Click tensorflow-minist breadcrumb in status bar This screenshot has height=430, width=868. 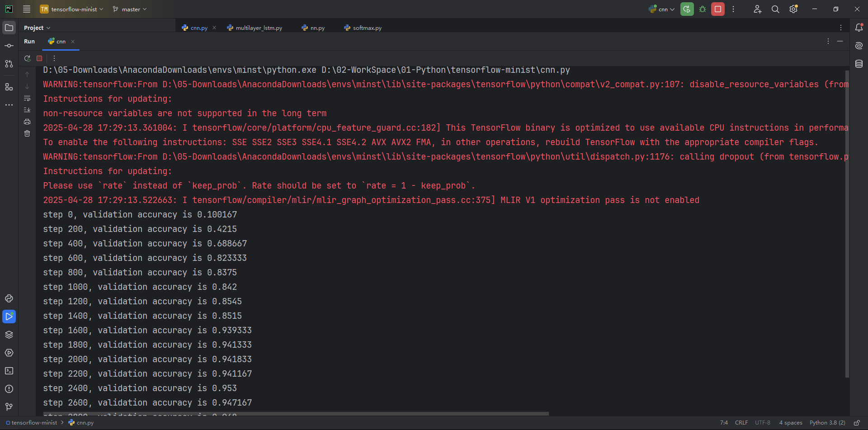[32, 423]
